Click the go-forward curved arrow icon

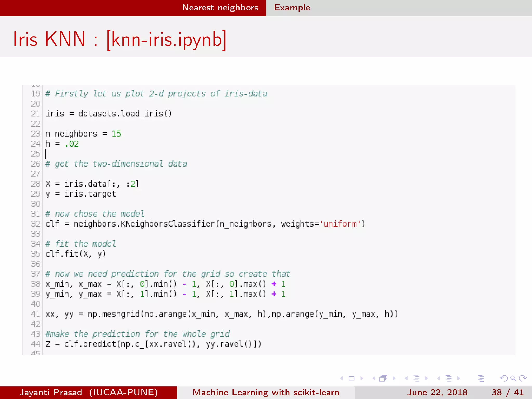(523, 378)
